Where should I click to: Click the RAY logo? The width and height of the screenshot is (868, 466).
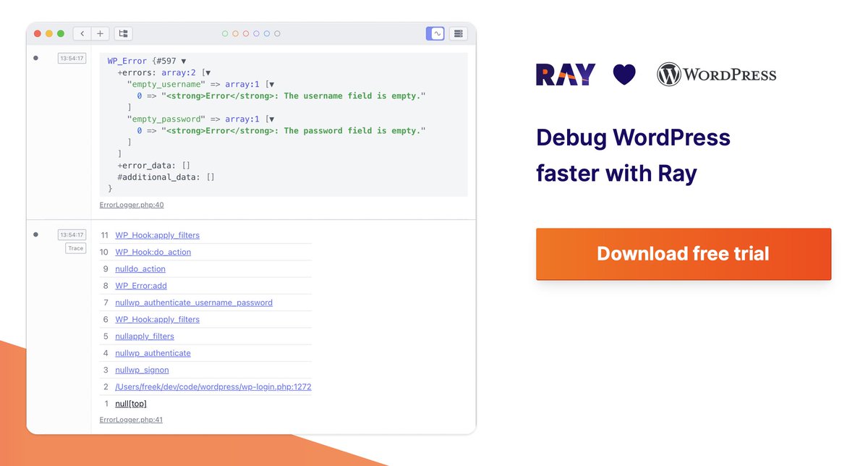point(566,75)
